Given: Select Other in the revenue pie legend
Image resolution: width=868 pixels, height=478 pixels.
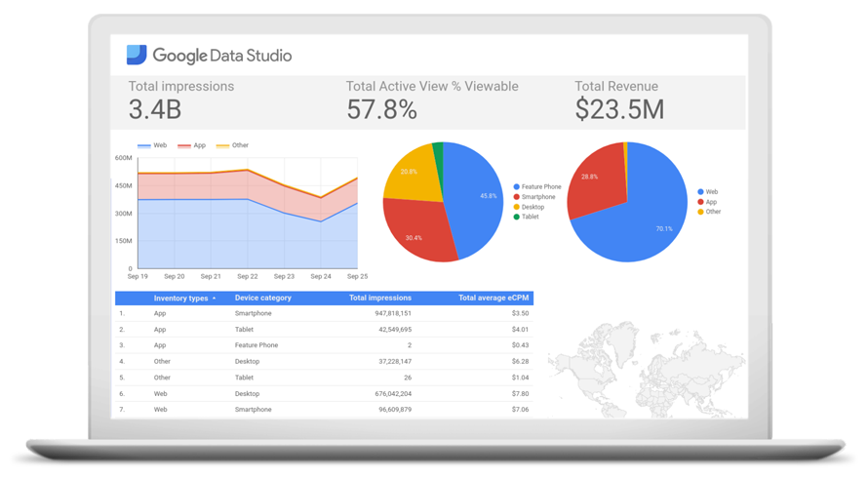Looking at the screenshot, I should tap(709, 212).
